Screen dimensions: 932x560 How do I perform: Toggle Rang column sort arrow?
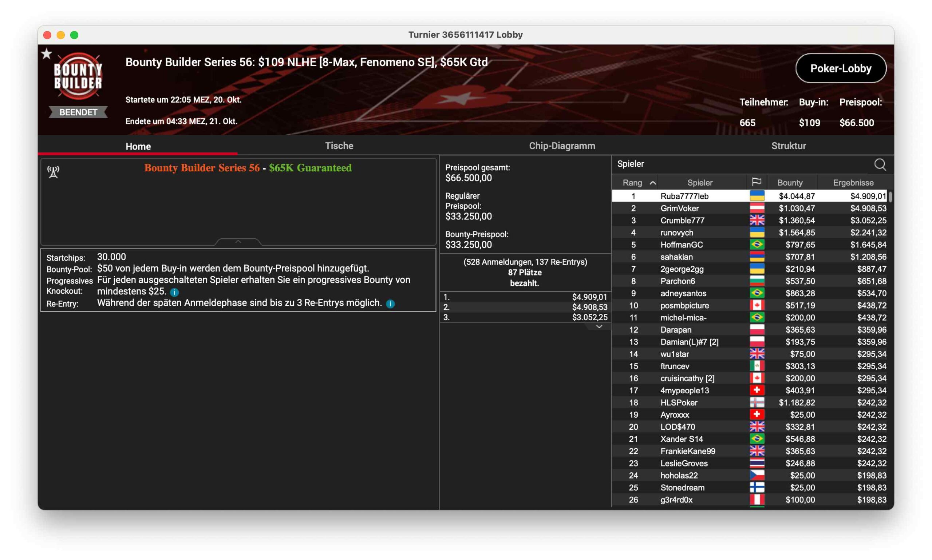tap(653, 183)
